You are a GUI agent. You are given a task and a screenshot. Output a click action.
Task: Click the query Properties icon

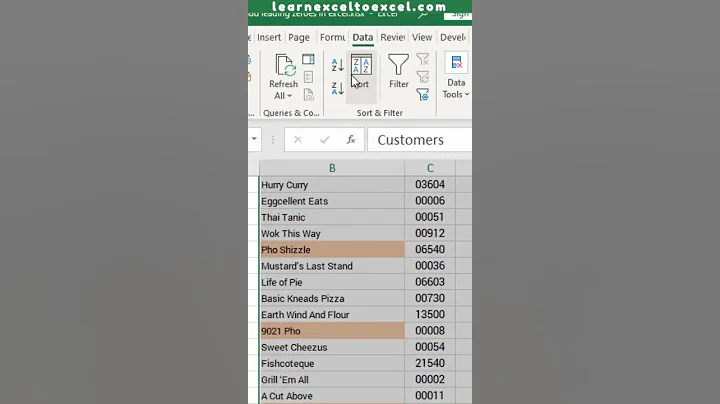(x=308, y=77)
